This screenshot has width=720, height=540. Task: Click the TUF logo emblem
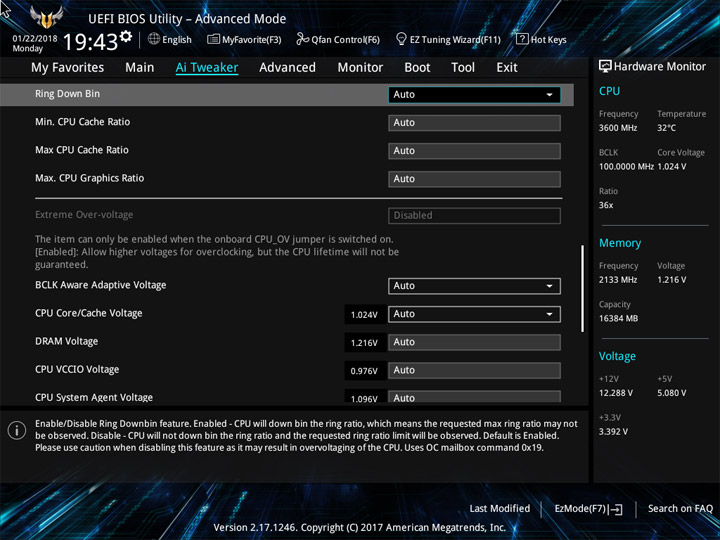46,17
